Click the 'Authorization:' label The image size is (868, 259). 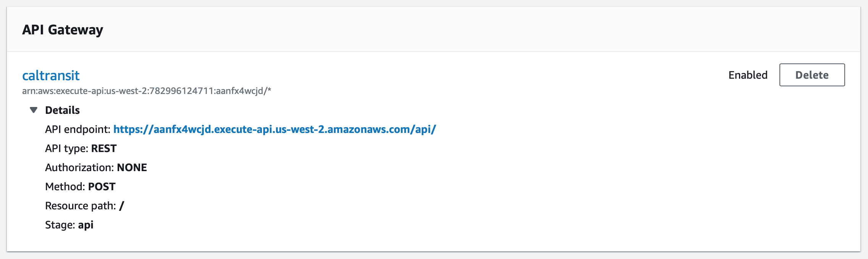click(x=80, y=167)
